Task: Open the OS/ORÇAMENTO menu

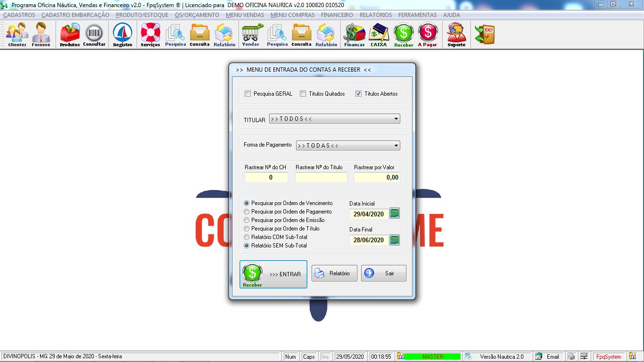Action: [x=197, y=15]
